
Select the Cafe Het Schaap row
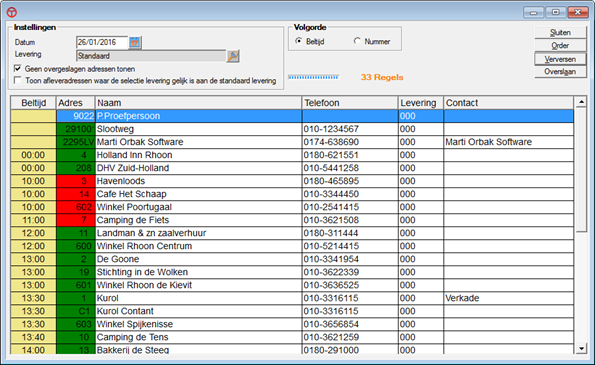[292, 194]
